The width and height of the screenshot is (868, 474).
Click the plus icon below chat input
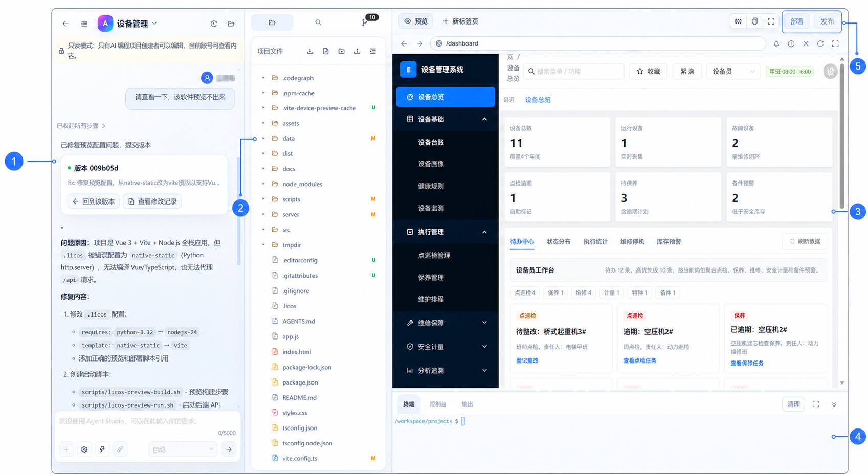(66, 449)
